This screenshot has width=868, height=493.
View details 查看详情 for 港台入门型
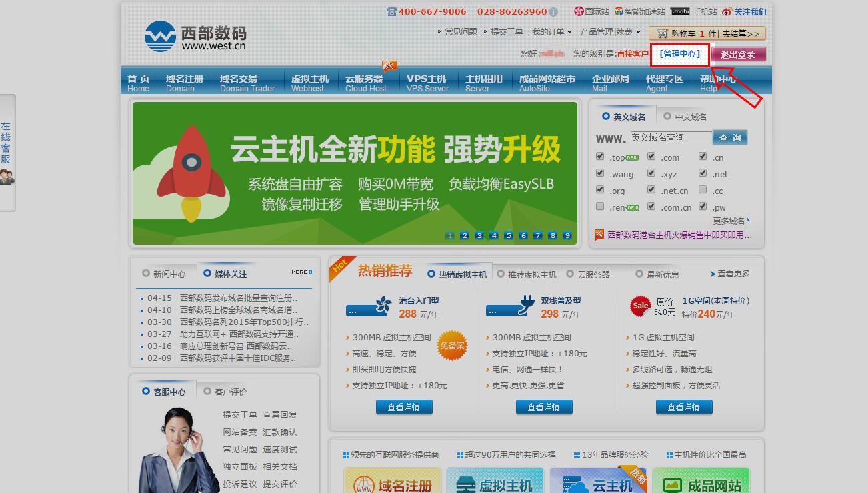(x=404, y=407)
